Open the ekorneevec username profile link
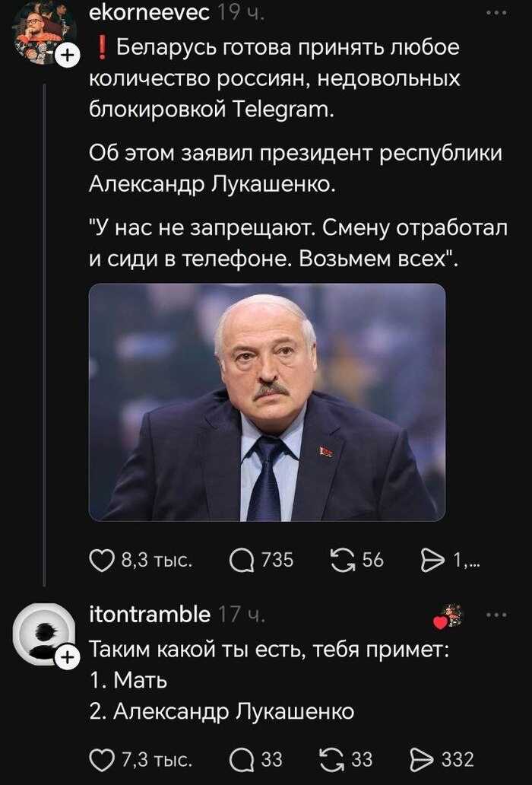This screenshot has width=532, height=785. click(149, 13)
